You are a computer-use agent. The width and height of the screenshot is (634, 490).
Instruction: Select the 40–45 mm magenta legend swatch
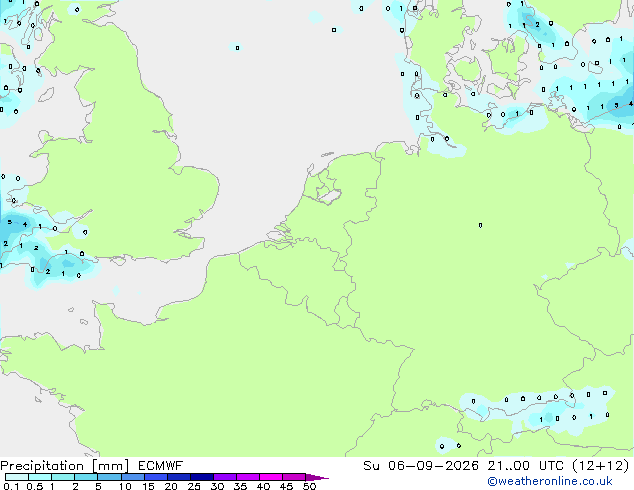pos(271,477)
